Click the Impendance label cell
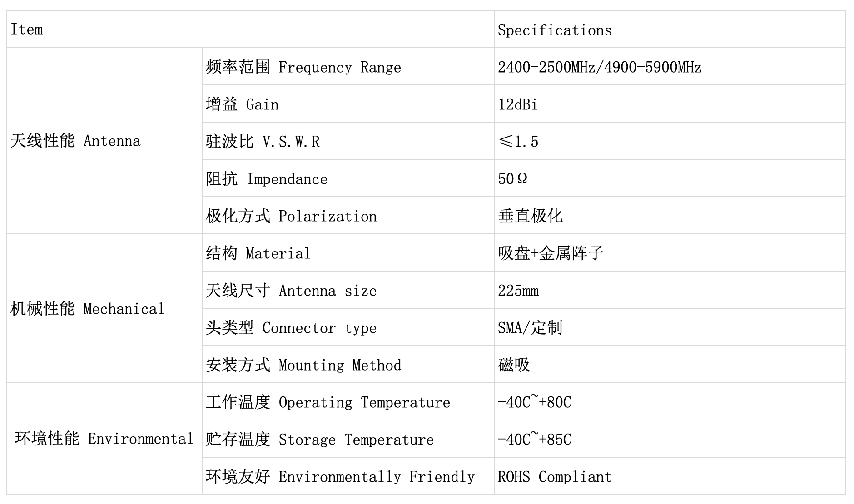Image resolution: width=854 pixels, height=504 pixels. 348,178
